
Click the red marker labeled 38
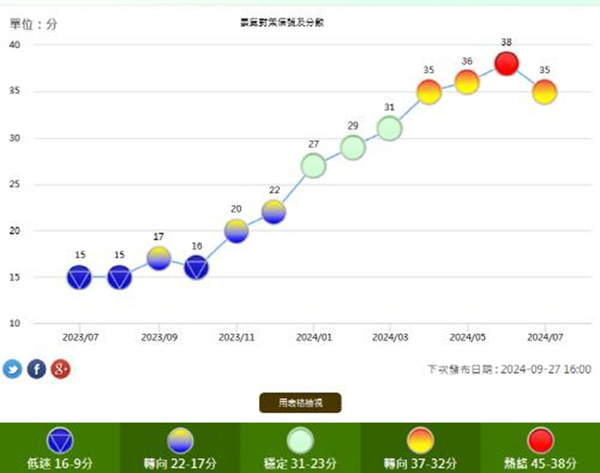point(507,64)
